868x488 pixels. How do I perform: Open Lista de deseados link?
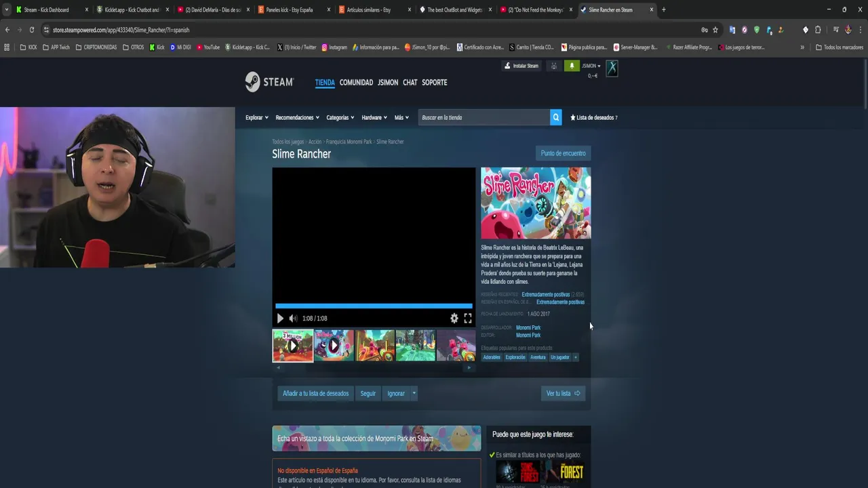594,117
